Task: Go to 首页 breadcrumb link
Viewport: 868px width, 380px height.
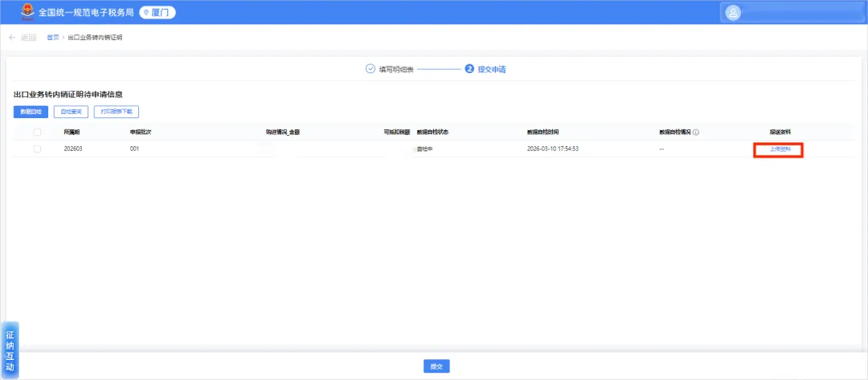Action: coord(52,38)
